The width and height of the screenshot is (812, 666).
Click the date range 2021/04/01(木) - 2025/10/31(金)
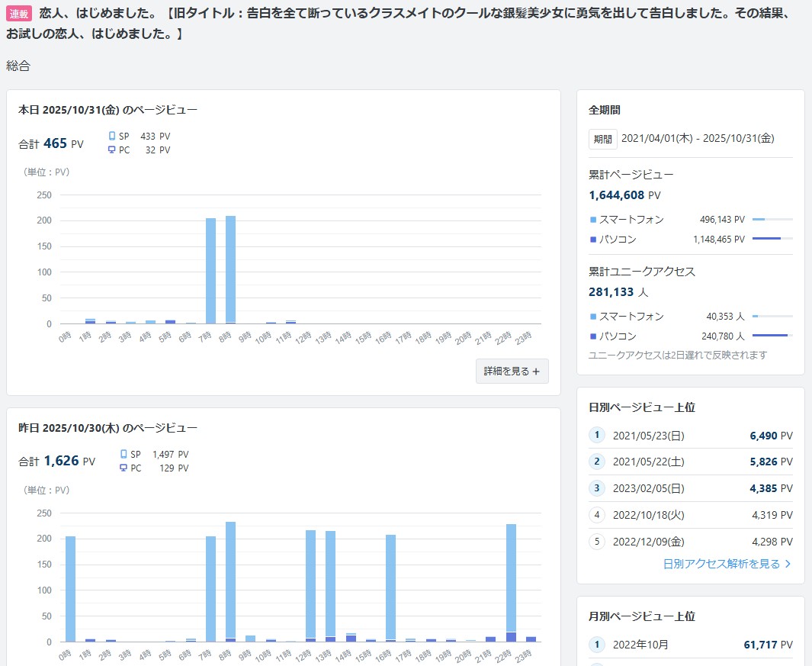click(x=698, y=138)
